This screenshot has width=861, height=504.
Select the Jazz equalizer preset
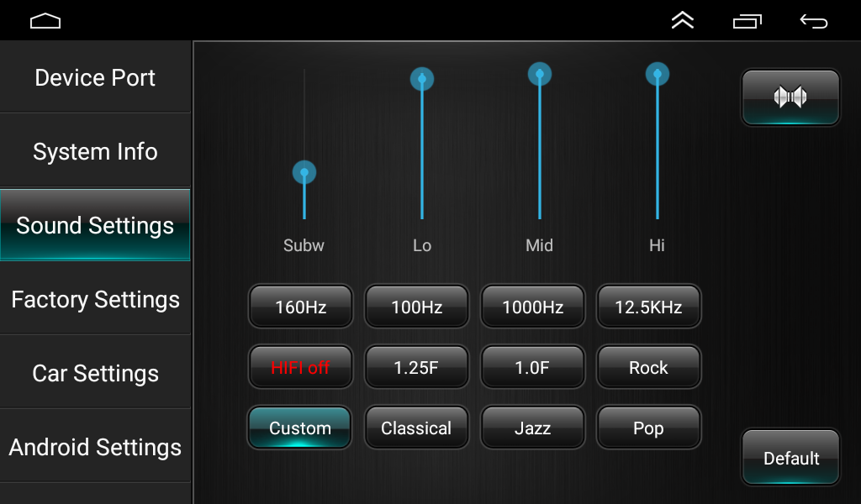click(x=532, y=428)
